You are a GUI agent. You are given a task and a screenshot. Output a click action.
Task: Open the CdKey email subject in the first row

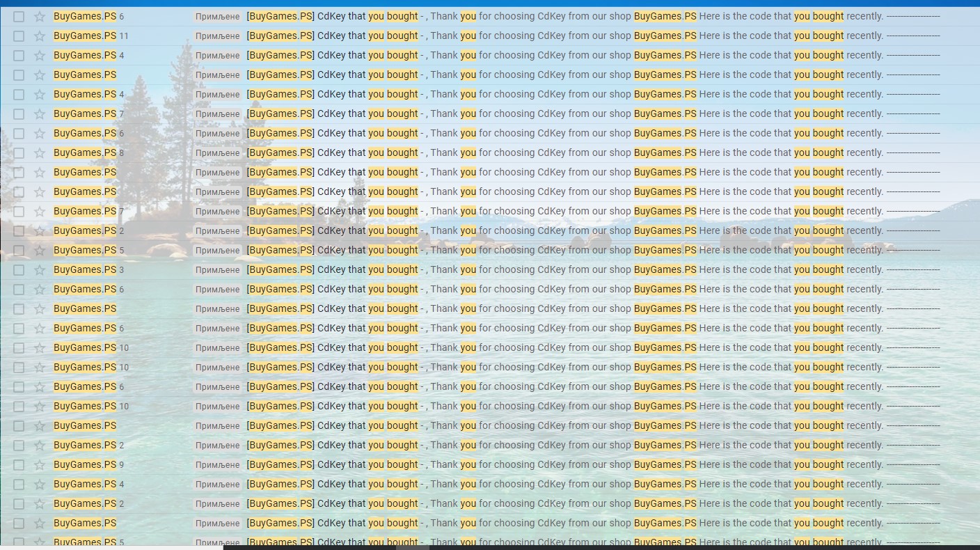(333, 16)
